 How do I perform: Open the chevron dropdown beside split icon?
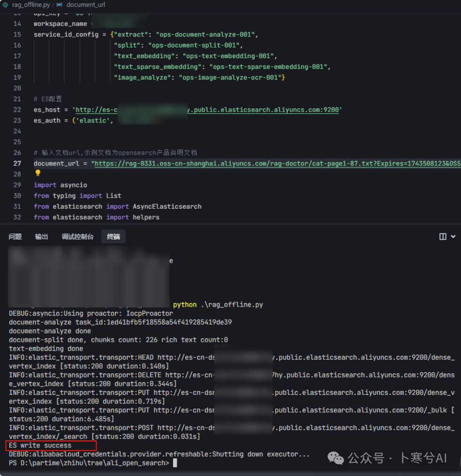pos(453,237)
